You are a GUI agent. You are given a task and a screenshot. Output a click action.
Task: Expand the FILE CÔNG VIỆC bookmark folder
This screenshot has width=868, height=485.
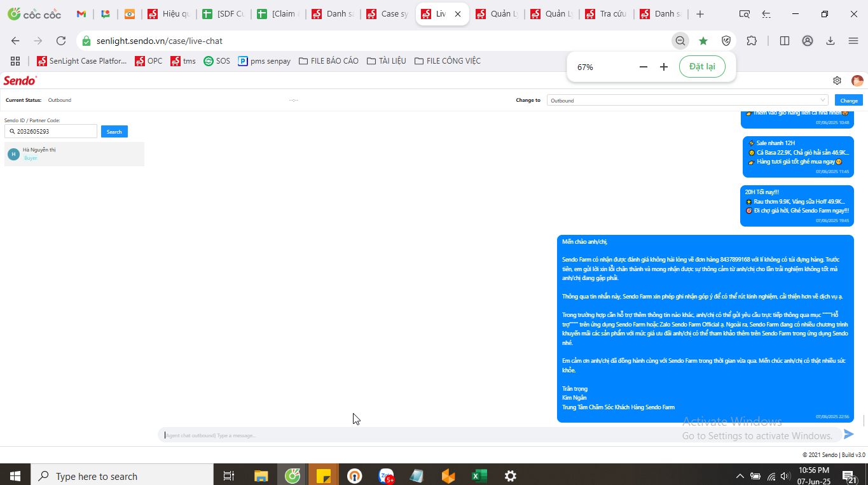pyautogui.click(x=447, y=61)
